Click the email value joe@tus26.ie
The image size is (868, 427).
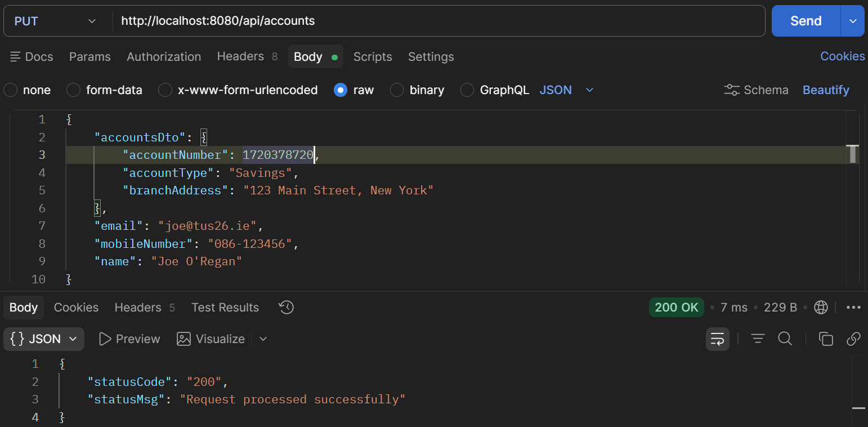(207, 226)
